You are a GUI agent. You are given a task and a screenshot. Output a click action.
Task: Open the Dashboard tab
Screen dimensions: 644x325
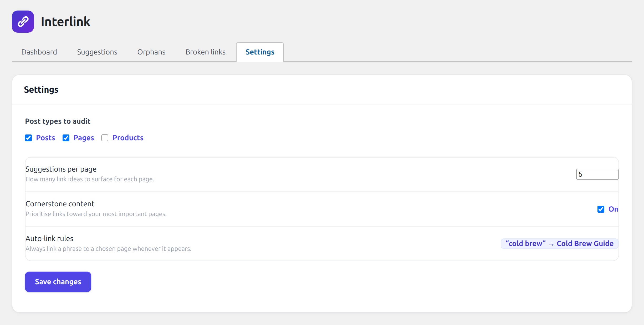click(39, 52)
